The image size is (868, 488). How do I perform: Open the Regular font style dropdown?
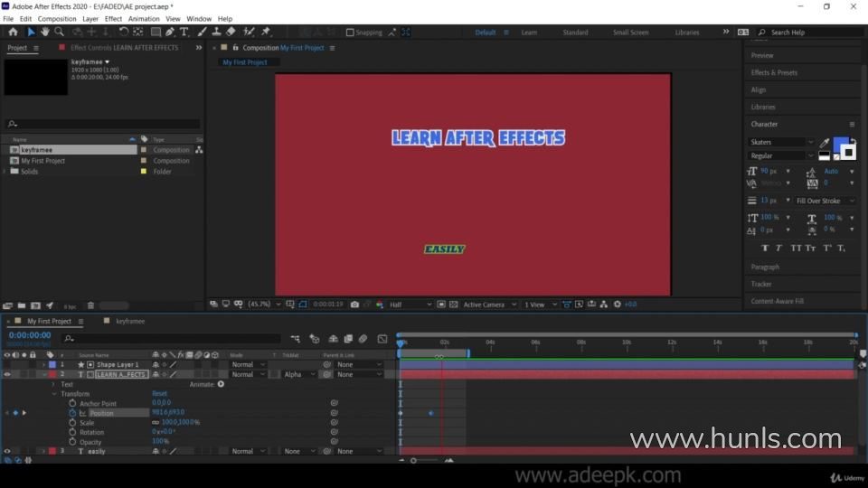point(781,155)
